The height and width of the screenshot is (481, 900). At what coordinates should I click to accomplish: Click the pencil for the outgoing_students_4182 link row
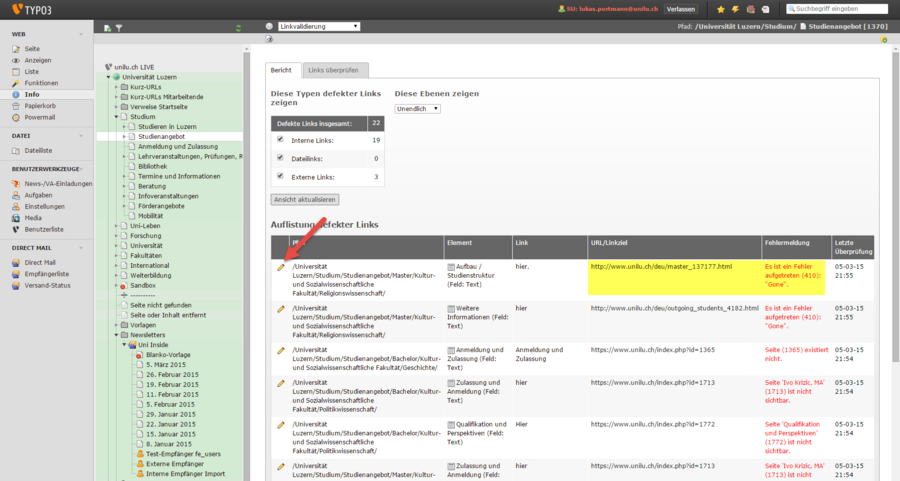[281, 309]
